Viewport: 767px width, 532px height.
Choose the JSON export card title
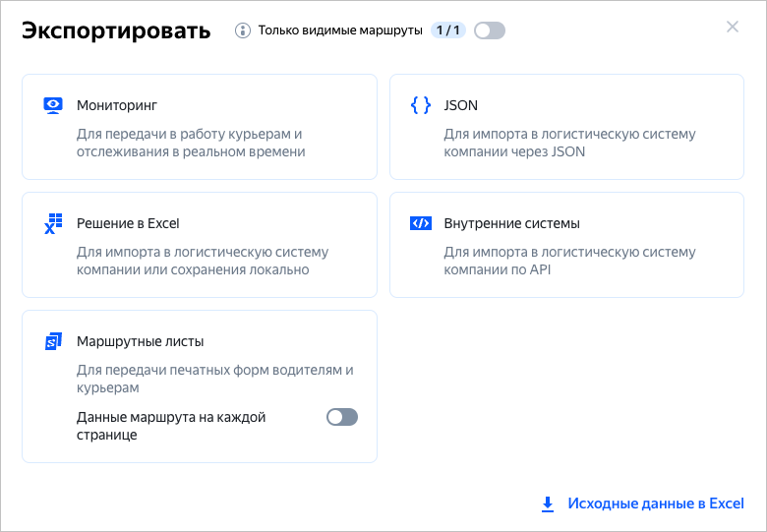460,105
